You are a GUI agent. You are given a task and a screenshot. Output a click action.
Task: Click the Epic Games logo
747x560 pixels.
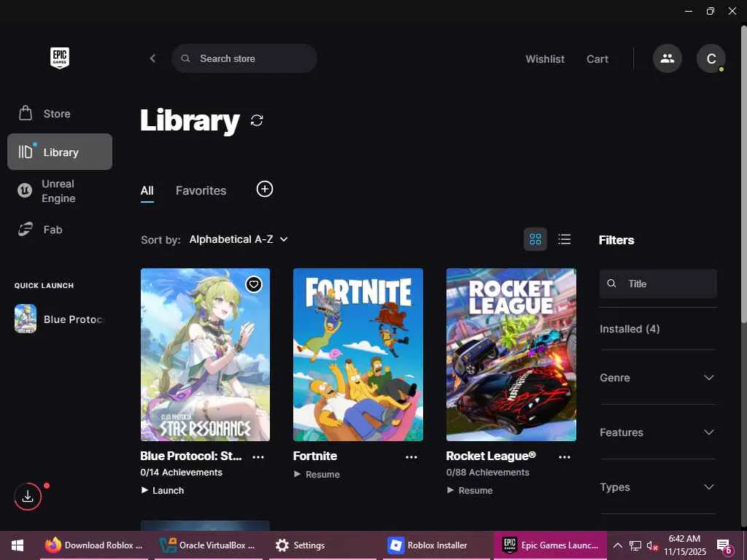pyautogui.click(x=60, y=58)
